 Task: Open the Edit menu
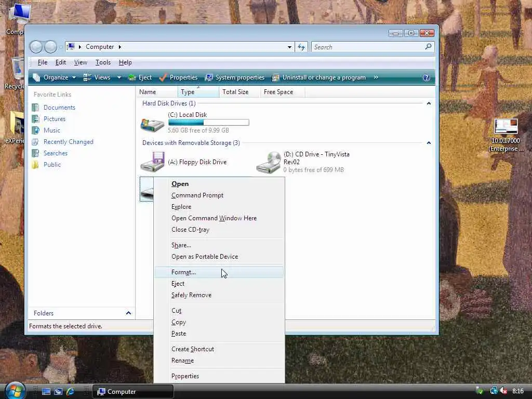(x=61, y=62)
